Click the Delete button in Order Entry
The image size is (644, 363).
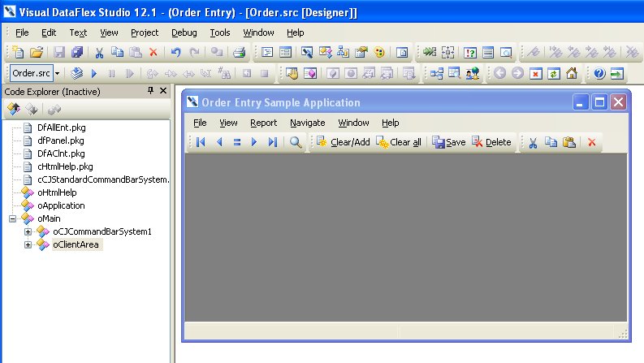coord(491,142)
